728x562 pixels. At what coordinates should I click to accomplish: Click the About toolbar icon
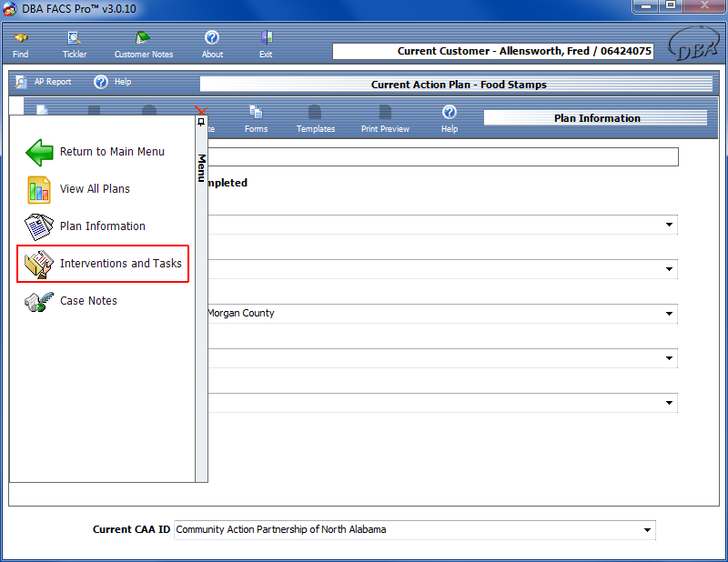[212, 44]
